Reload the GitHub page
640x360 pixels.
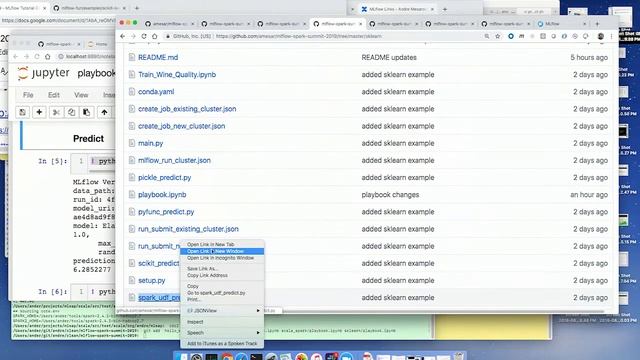coord(144,36)
